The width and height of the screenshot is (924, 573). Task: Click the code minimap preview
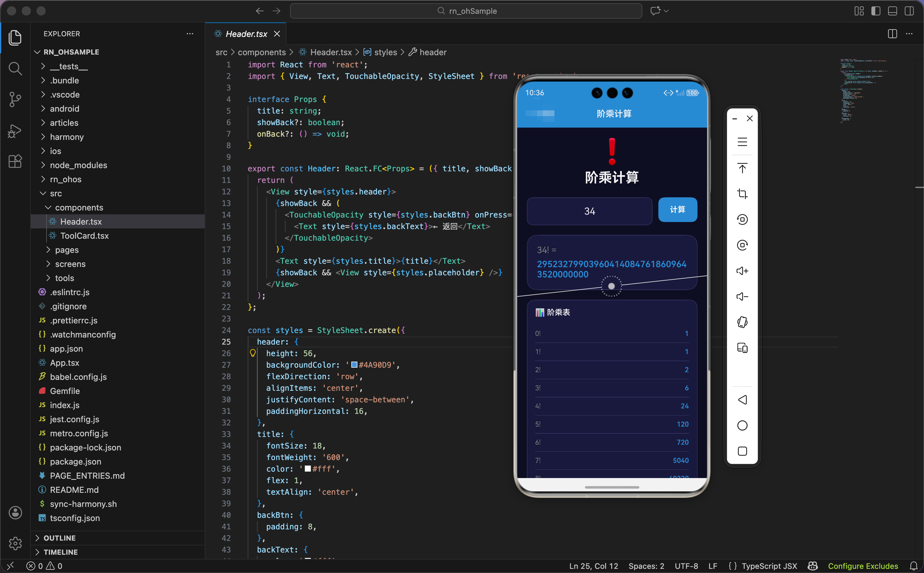click(x=863, y=91)
